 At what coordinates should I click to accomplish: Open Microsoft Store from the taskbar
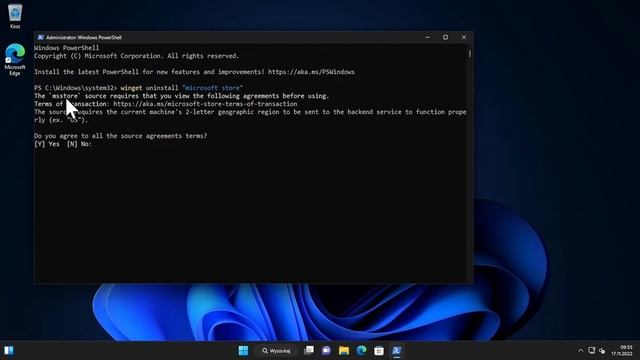pyautogui.click(x=379, y=351)
